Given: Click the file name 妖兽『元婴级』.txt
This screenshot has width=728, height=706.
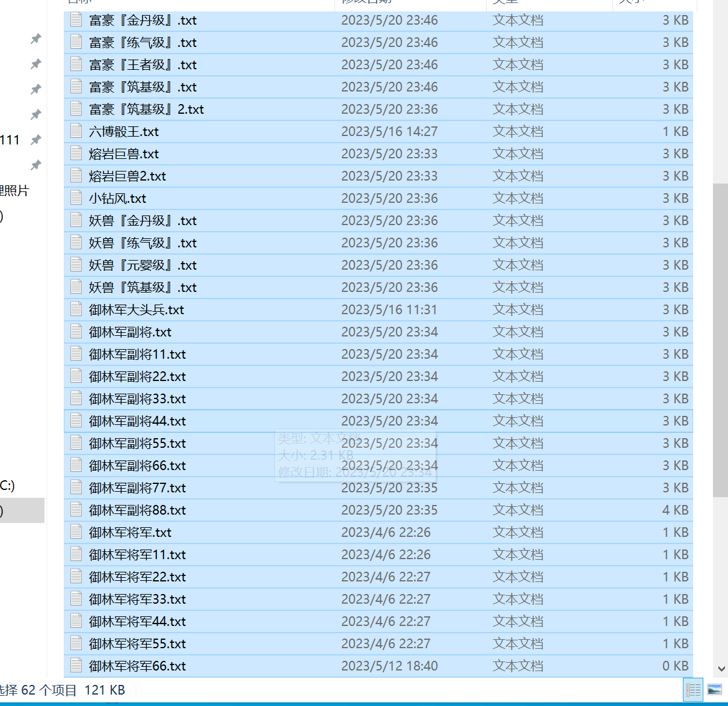Looking at the screenshot, I should pos(143,265).
